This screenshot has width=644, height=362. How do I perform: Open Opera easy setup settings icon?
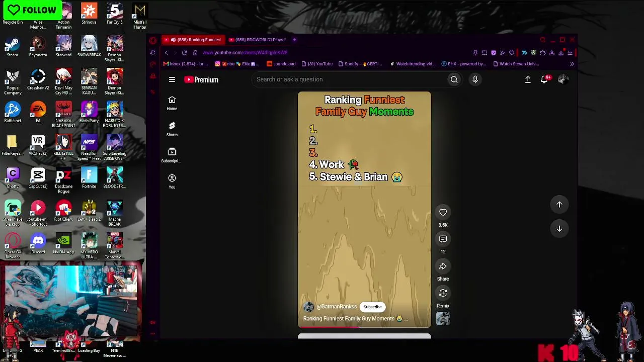tap(570, 53)
